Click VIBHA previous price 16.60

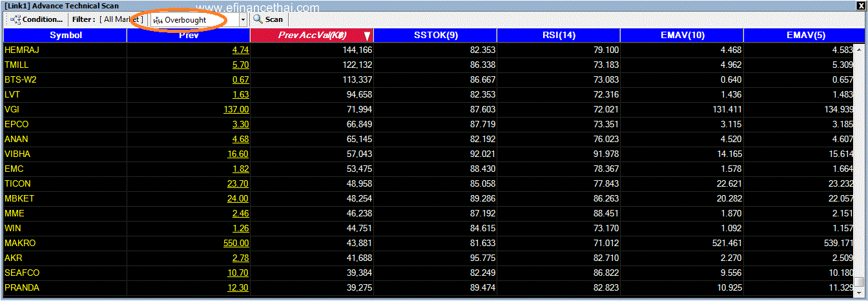tap(238, 154)
